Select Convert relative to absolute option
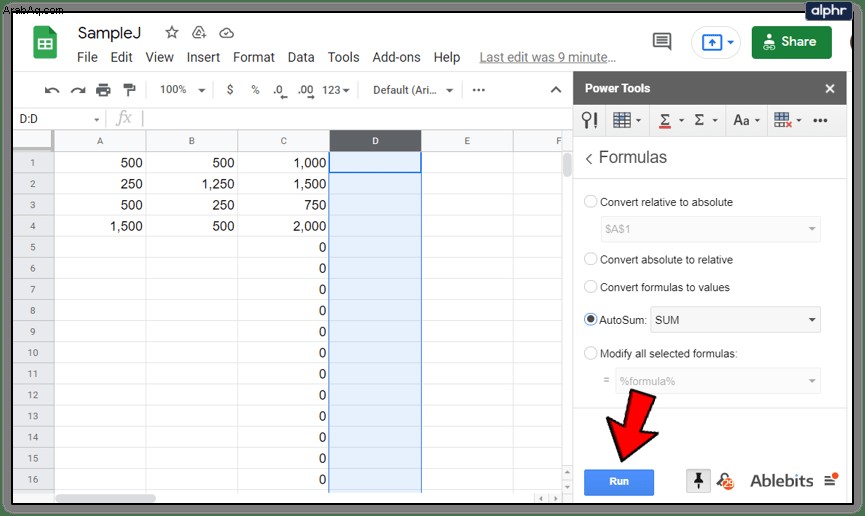The height and width of the screenshot is (516, 865). 590,201
